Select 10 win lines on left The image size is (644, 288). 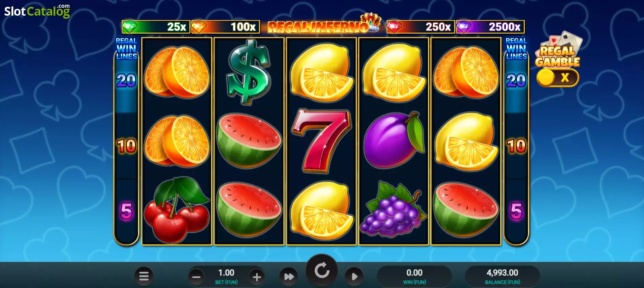[126, 146]
